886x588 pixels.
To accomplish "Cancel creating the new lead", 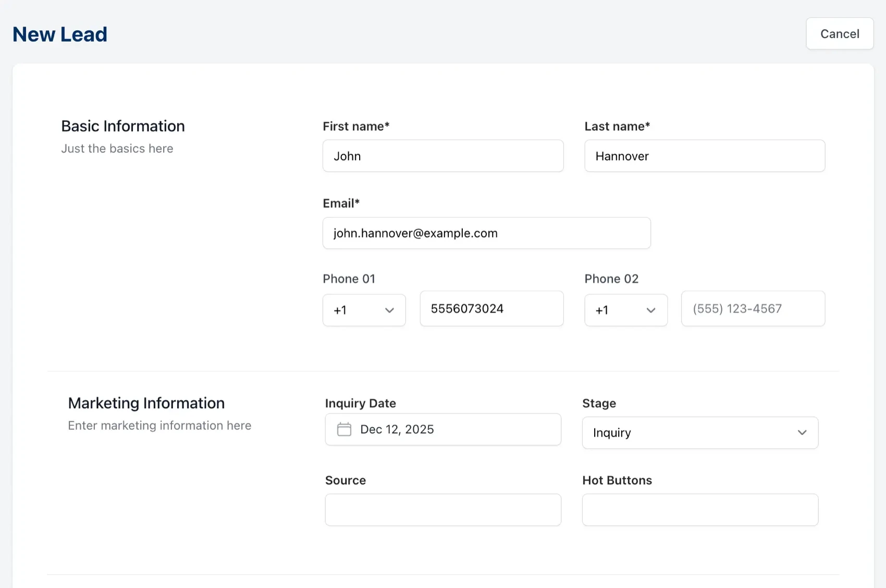I will coord(839,33).
